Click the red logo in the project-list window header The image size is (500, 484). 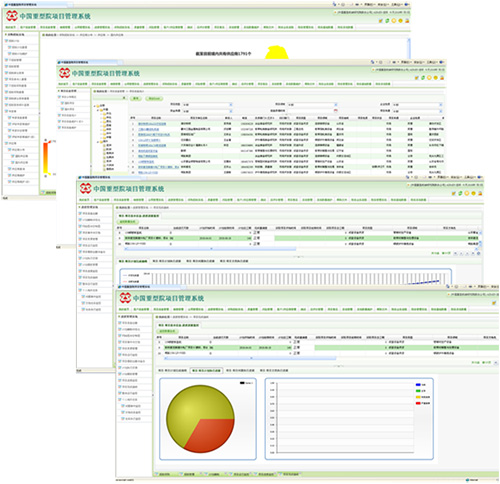(x=64, y=73)
